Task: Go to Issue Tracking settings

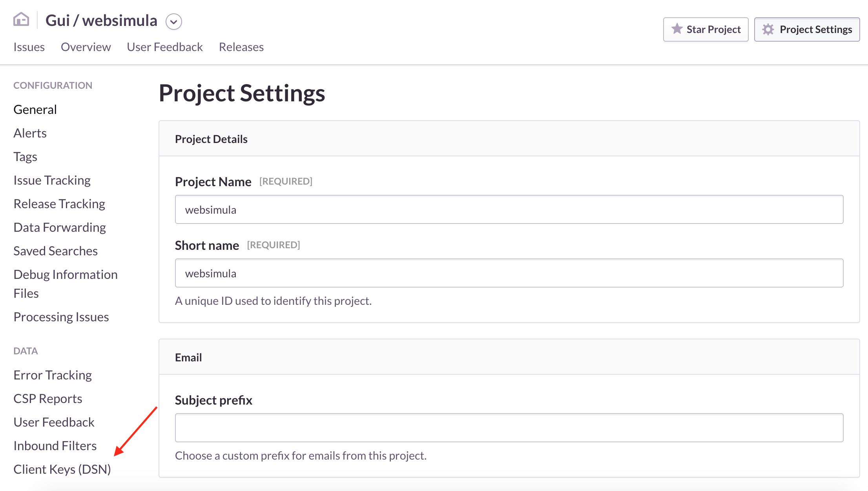Action: point(52,180)
